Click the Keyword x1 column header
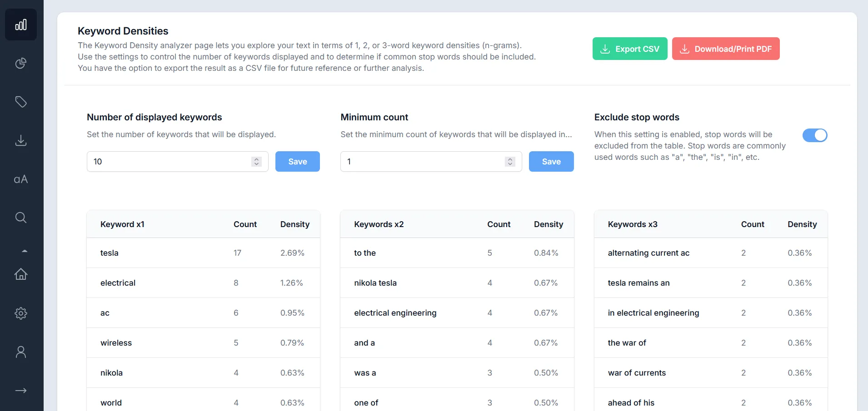This screenshot has width=868, height=411. click(122, 224)
